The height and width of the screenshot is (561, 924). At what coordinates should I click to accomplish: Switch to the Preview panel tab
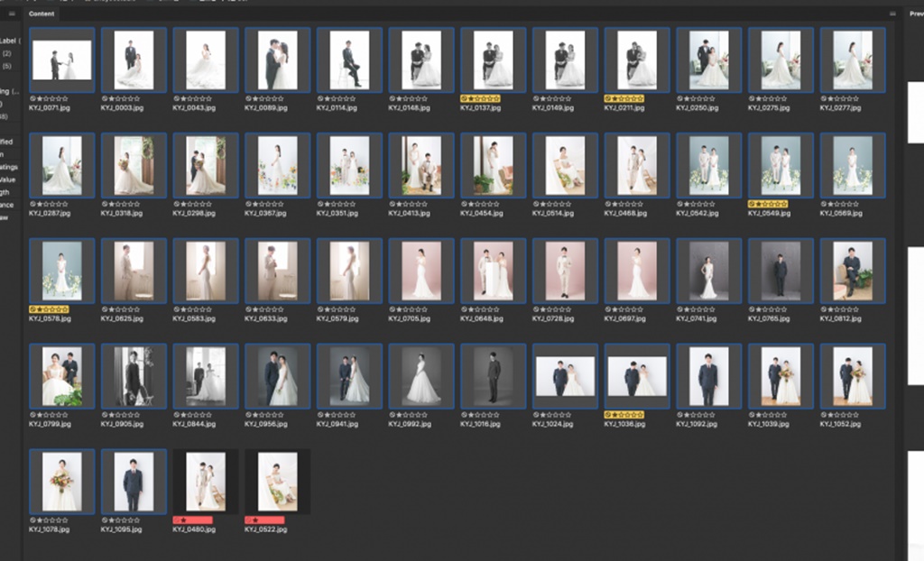tap(915, 14)
